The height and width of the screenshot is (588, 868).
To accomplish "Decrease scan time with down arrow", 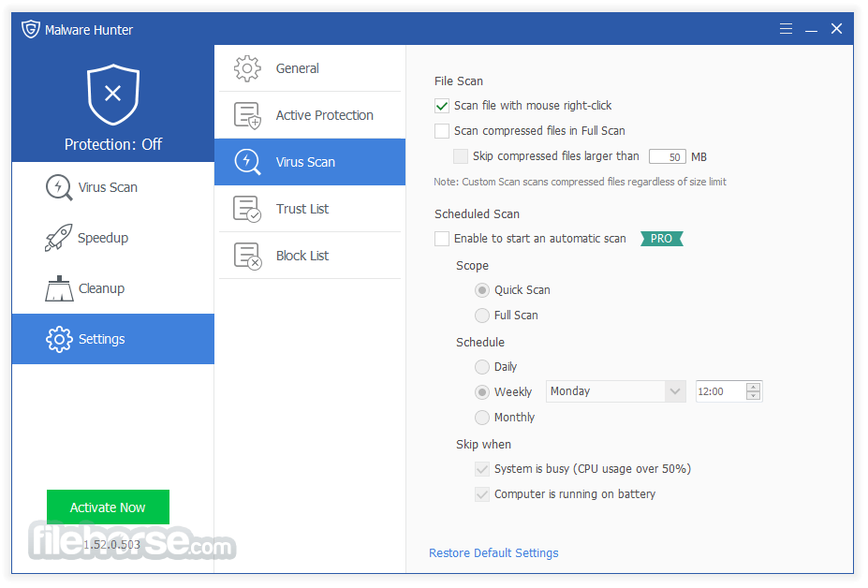I will [x=753, y=396].
